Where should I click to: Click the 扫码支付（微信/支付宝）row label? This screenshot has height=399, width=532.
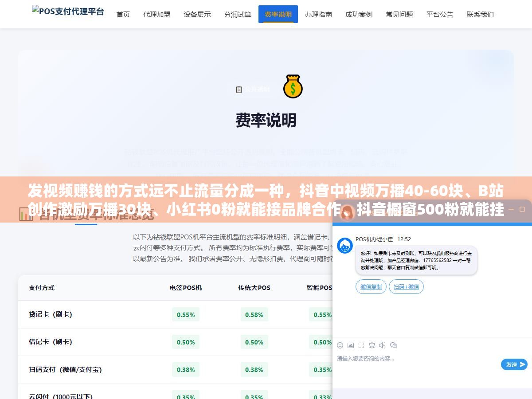65,369
